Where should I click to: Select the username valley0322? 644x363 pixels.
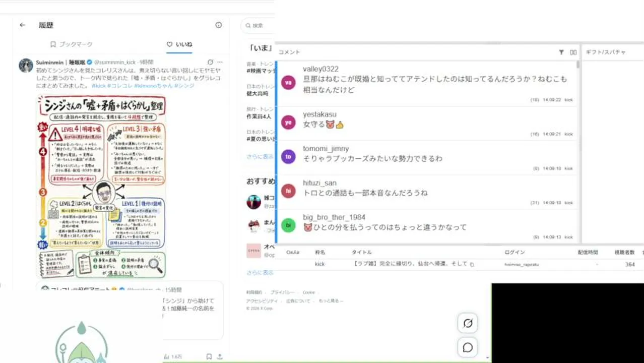point(320,69)
